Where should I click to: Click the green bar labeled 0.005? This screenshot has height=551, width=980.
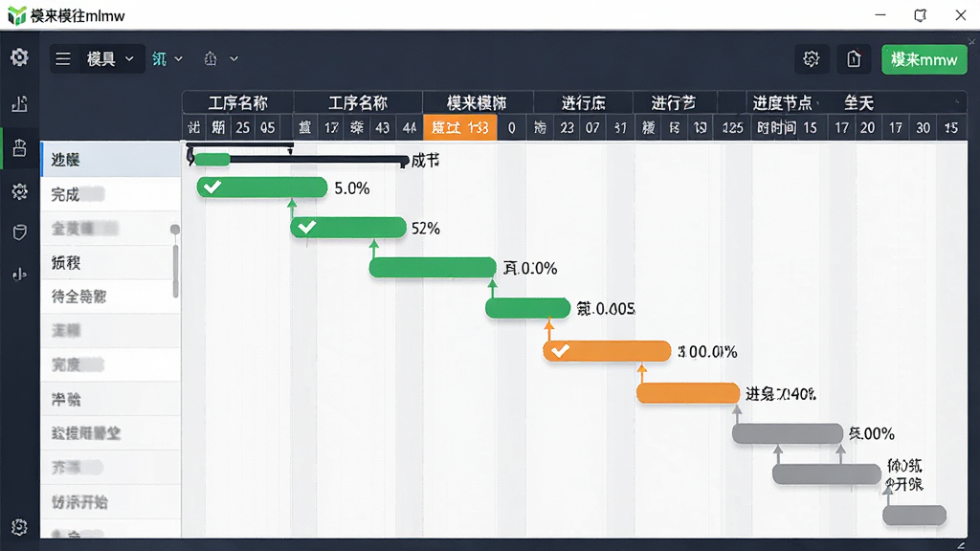coord(527,308)
